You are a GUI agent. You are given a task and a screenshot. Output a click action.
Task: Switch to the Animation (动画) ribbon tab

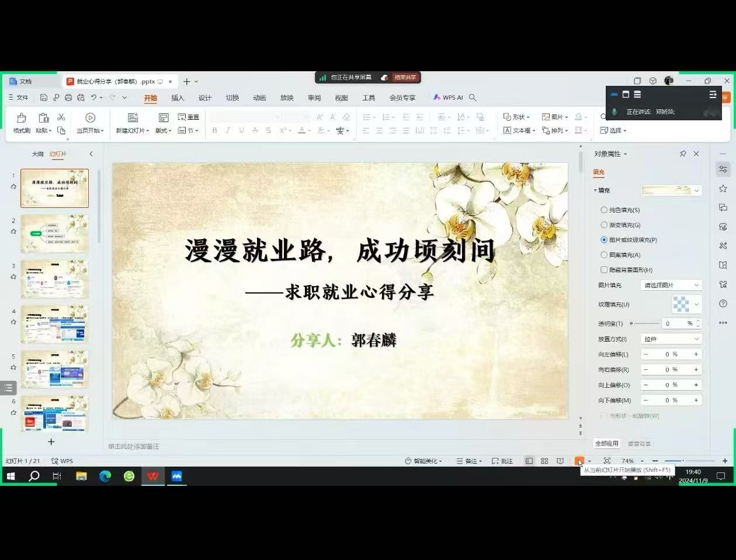click(259, 98)
